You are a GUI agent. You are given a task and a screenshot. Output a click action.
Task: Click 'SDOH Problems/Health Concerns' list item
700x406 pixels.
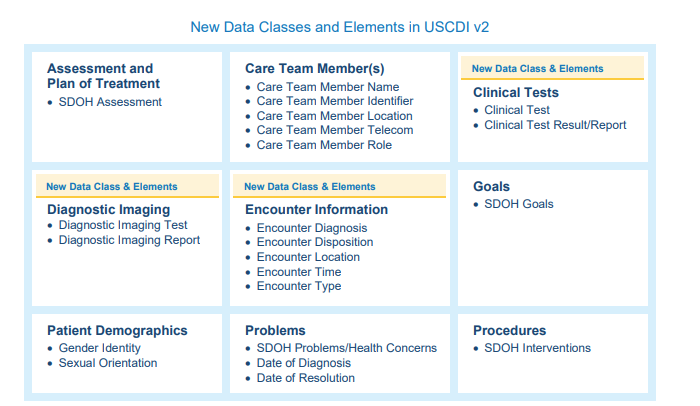tap(347, 348)
